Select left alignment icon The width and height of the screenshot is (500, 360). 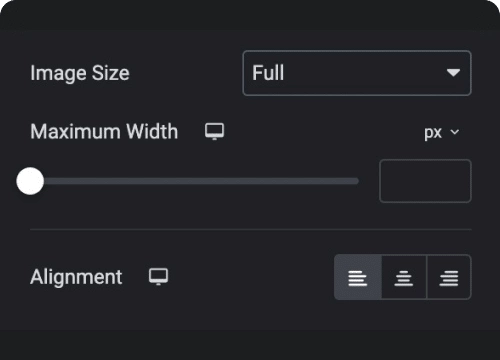tap(358, 277)
